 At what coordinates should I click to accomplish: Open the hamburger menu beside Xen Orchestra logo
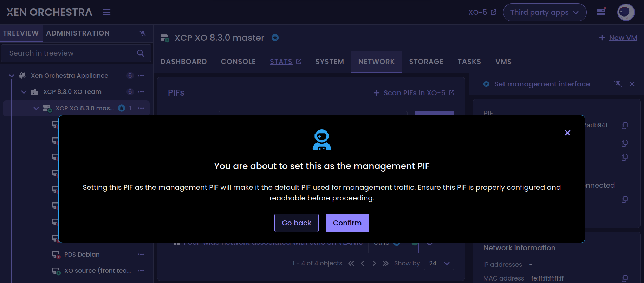coord(106,12)
